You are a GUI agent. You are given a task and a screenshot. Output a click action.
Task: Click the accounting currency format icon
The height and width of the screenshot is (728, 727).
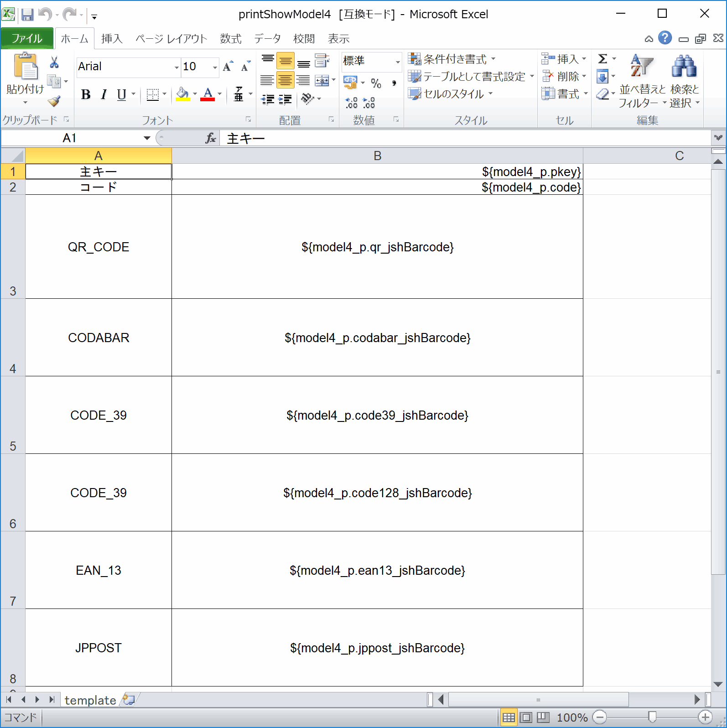pos(350,83)
